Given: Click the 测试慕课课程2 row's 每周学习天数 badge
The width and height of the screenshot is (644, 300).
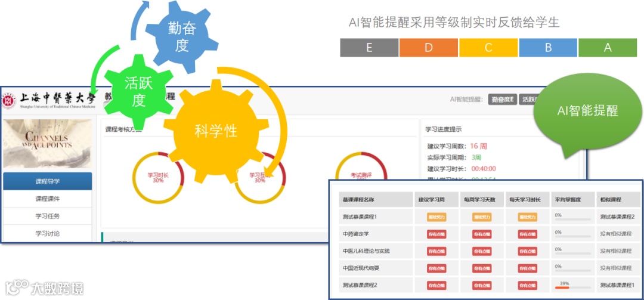Looking at the screenshot, I should click(482, 285).
